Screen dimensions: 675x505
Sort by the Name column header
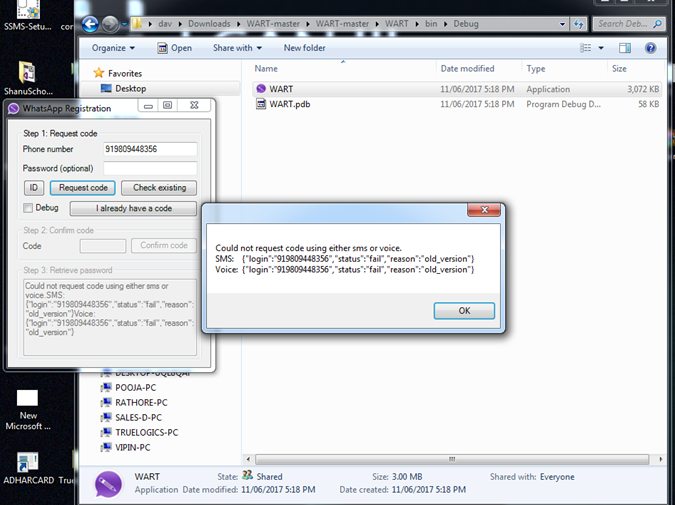[x=343, y=68]
